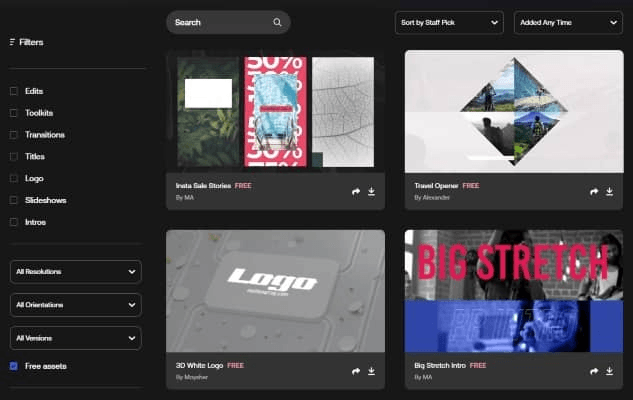633x400 pixels.
Task: Click the Filters heading
Action: [31, 42]
